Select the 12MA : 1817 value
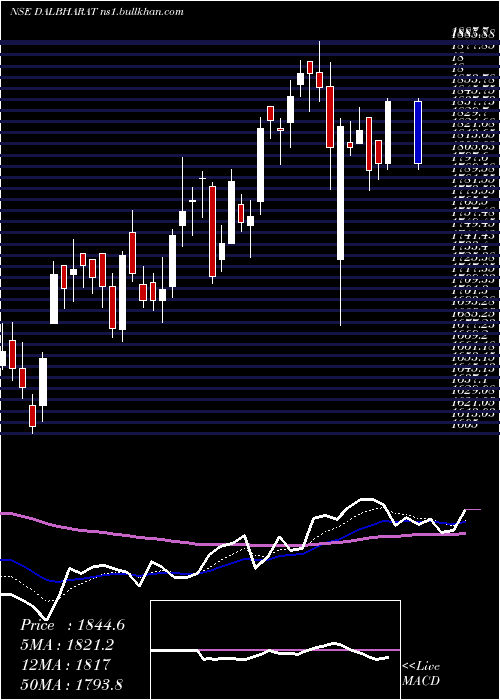This screenshot has width=500, height=700. coord(65,665)
